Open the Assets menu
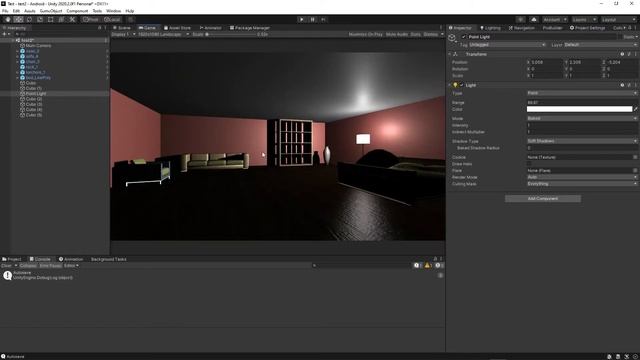Viewport: 640px width, 360px height. tap(30, 11)
